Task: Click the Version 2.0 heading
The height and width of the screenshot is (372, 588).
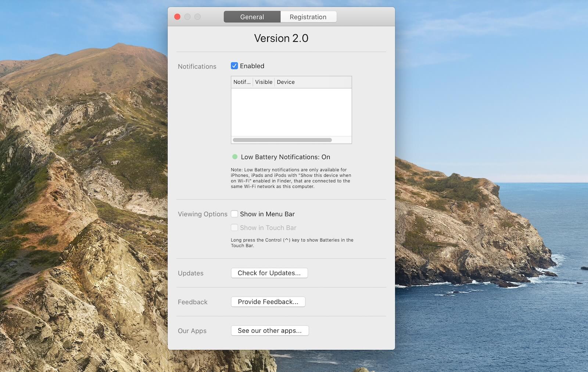Action: coord(281,38)
